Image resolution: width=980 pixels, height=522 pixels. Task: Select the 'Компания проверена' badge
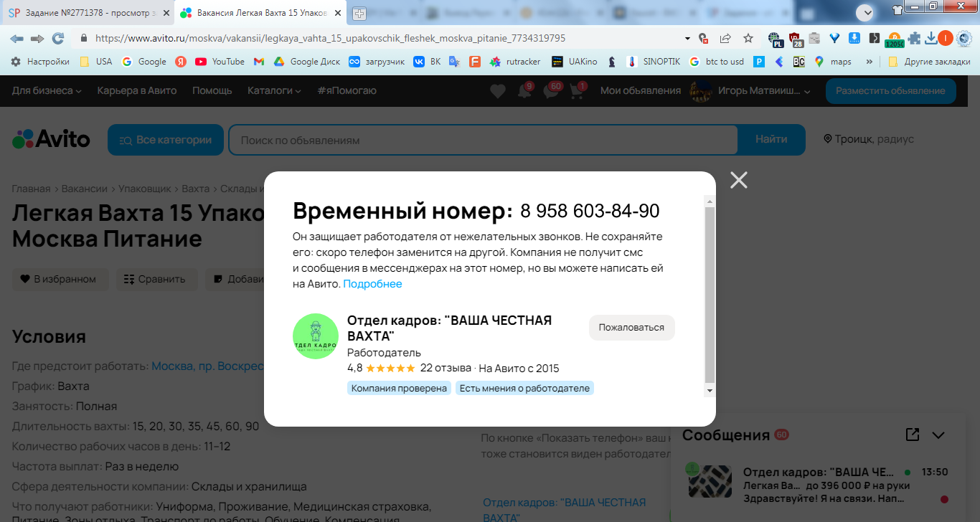pos(399,388)
